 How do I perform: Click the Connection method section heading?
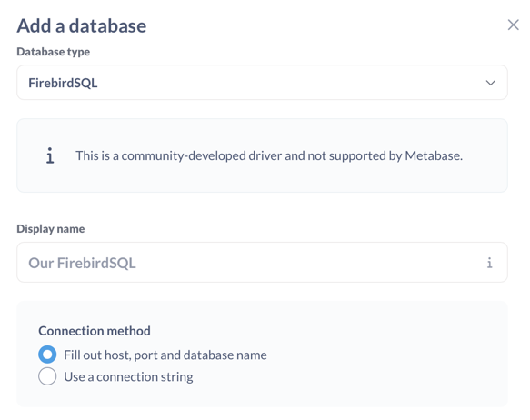[95, 331]
